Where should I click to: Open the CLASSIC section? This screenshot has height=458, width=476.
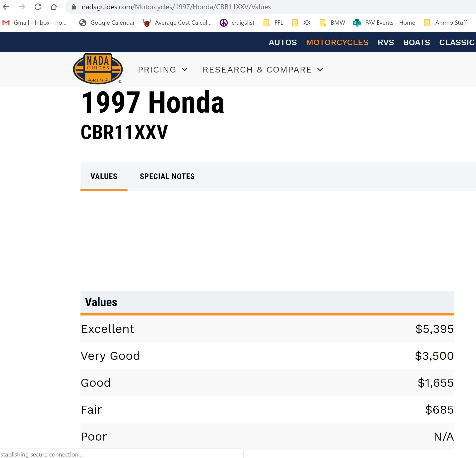tap(457, 42)
